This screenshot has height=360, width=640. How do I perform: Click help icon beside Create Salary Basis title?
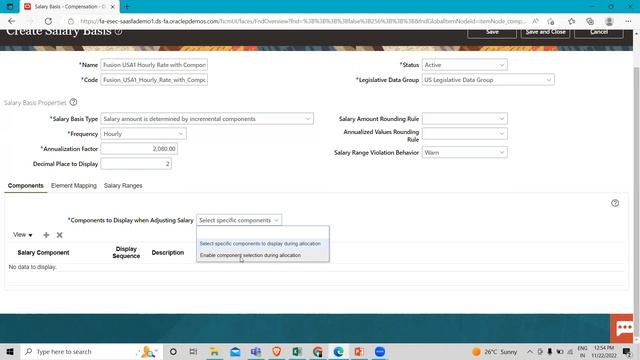[118, 31]
